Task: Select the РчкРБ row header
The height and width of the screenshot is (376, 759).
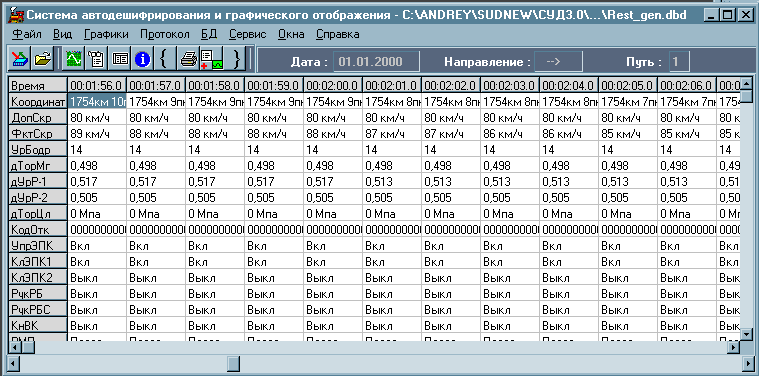Action: click(38, 293)
